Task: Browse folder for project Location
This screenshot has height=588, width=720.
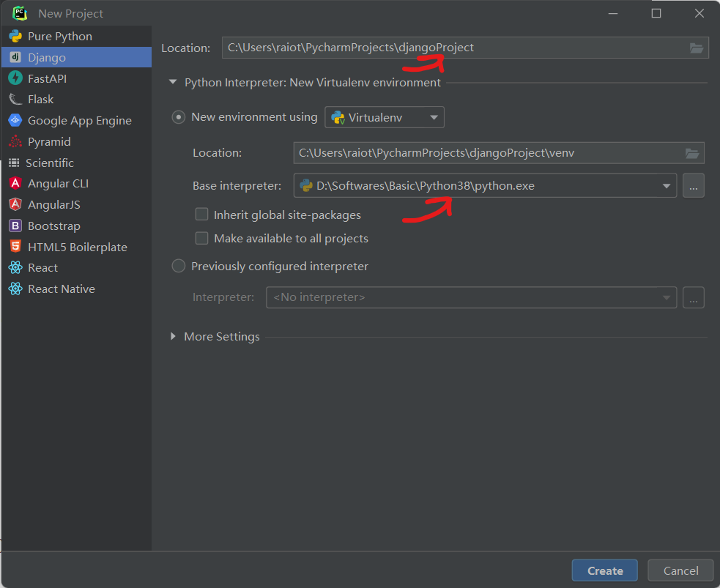Action: point(696,48)
